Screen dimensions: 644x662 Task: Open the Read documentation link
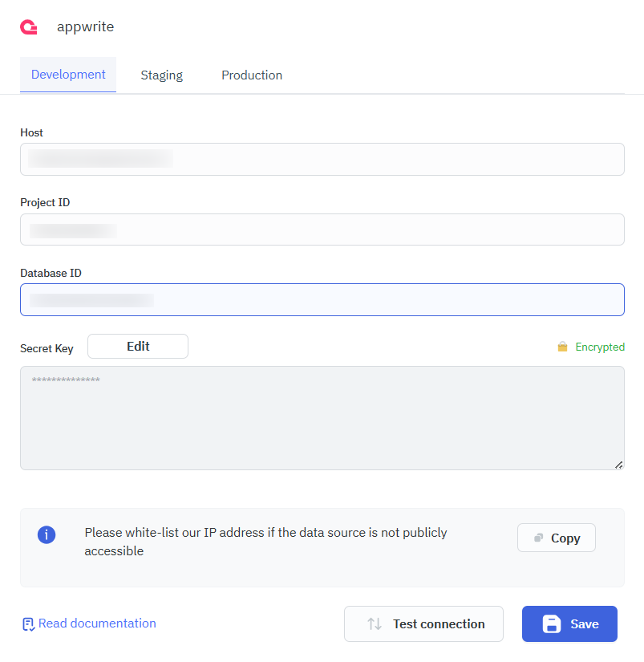(96, 623)
